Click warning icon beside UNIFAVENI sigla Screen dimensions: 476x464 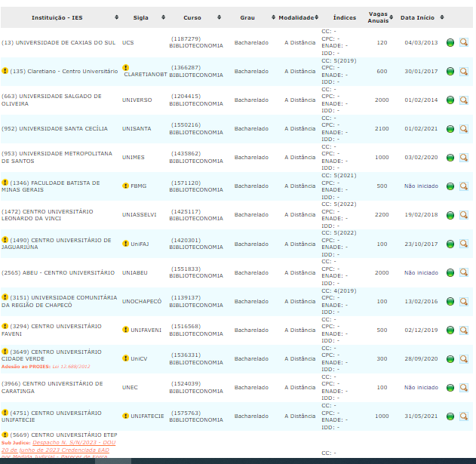[125, 330]
